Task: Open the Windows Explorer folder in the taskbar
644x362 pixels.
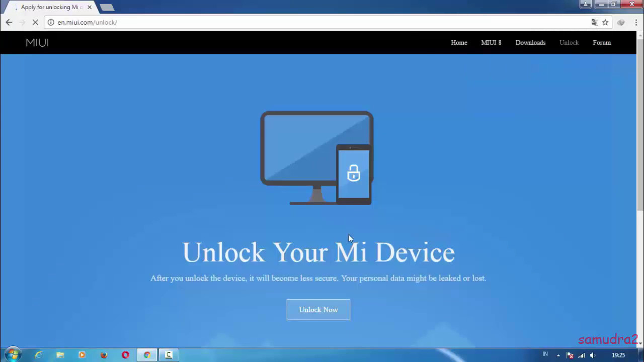Action: (60, 355)
